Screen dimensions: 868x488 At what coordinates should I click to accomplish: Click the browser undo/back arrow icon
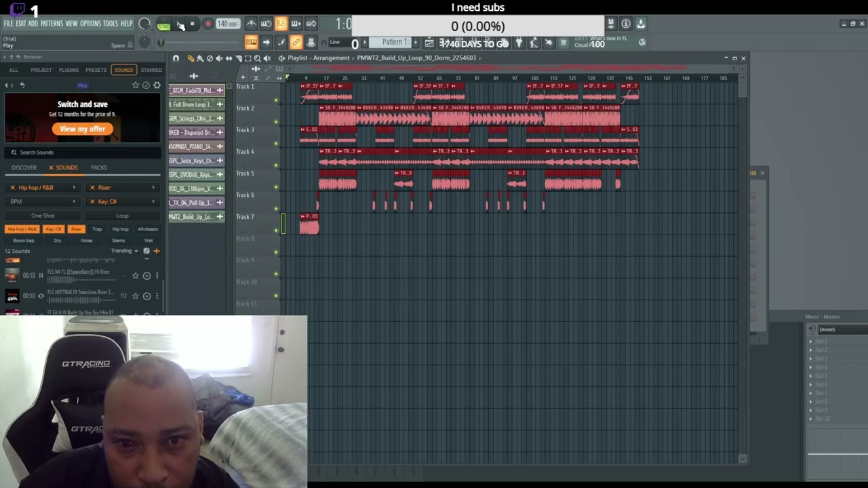pyautogui.click(x=22, y=85)
